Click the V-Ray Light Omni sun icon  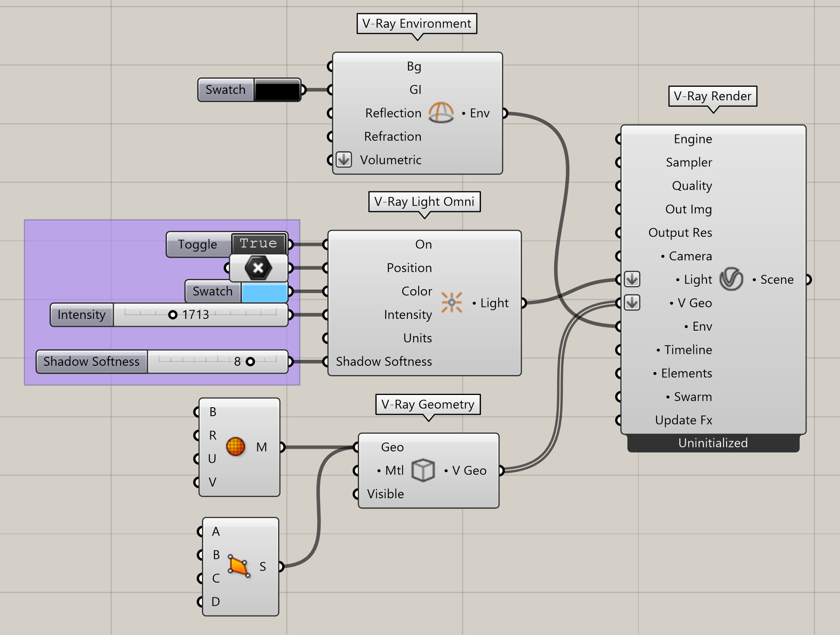click(452, 302)
